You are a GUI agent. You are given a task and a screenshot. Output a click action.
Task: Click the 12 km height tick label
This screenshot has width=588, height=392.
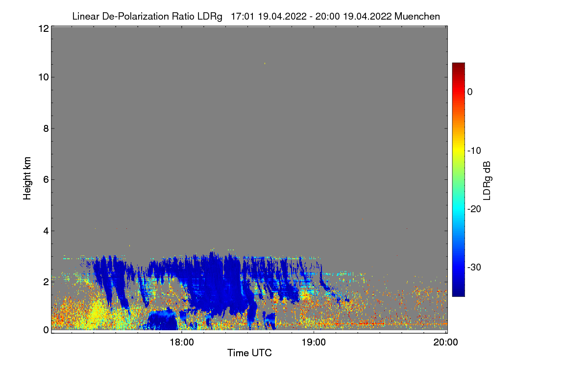(x=43, y=28)
